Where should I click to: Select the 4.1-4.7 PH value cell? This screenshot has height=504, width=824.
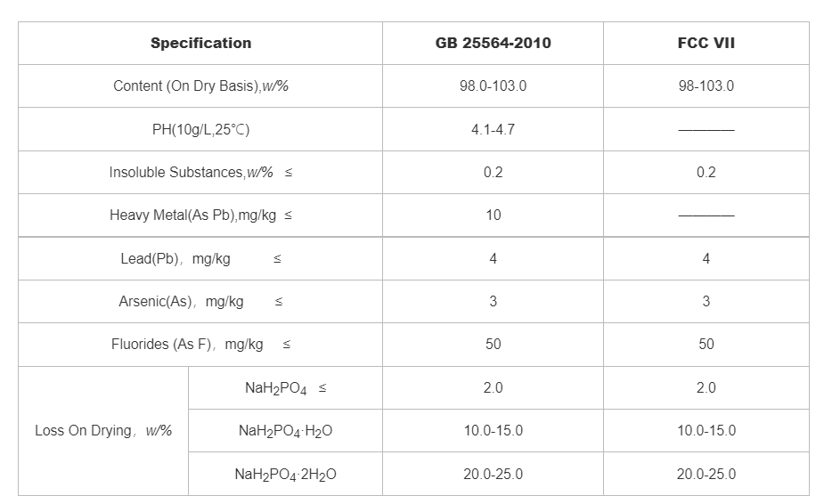pyautogui.click(x=493, y=129)
